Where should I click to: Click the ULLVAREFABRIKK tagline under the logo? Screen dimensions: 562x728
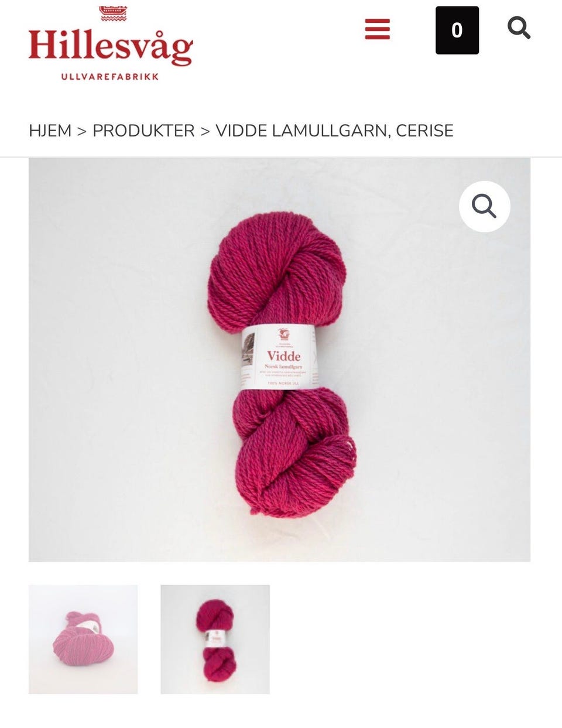pos(110,77)
